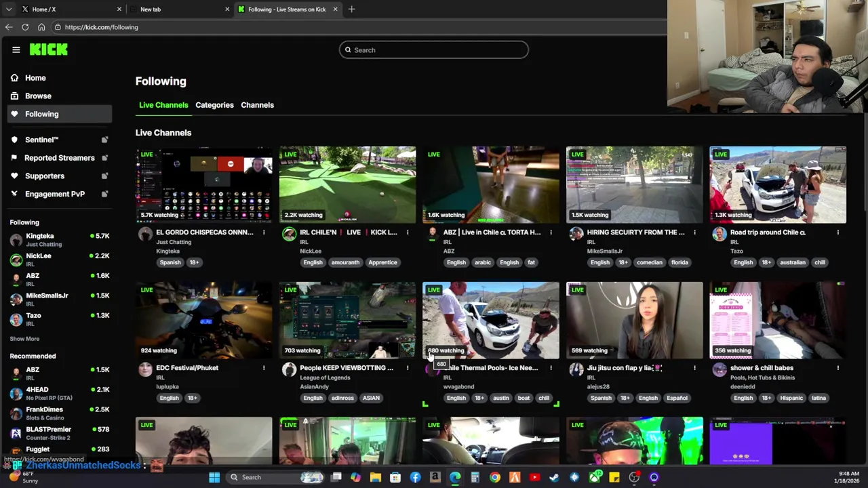This screenshot has width=868, height=488.
Task: Click Tazo avatar on stream card
Action: coord(719,234)
